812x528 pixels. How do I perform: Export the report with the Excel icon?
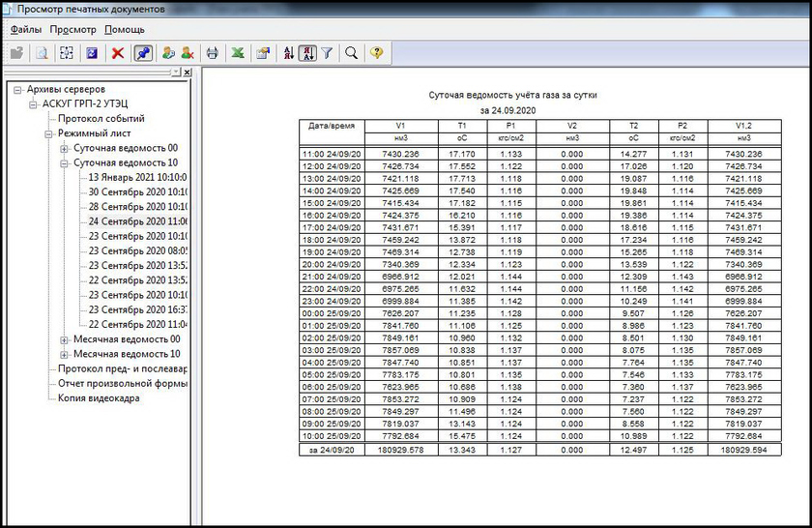click(x=236, y=53)
